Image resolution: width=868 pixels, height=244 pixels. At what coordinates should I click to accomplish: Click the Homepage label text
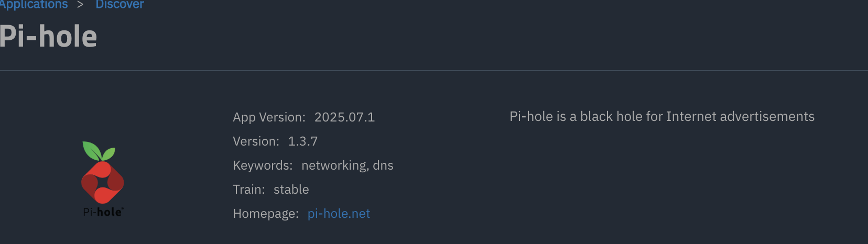point(266,214)
